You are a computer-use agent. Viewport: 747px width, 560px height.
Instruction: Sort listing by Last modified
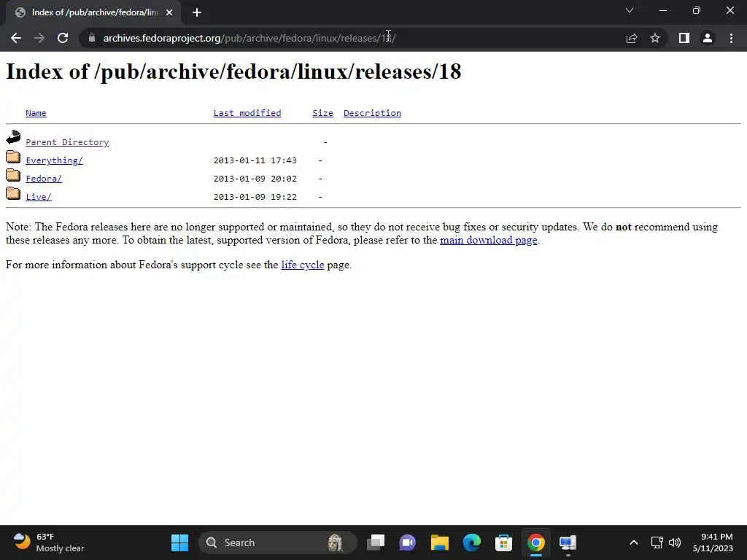tap(247, 113)
